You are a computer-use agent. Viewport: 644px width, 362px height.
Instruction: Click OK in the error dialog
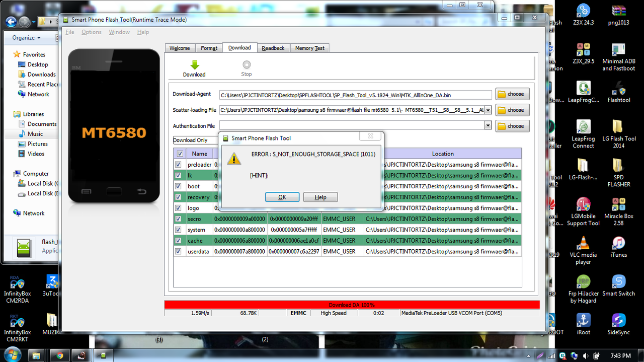pos(282,197)
